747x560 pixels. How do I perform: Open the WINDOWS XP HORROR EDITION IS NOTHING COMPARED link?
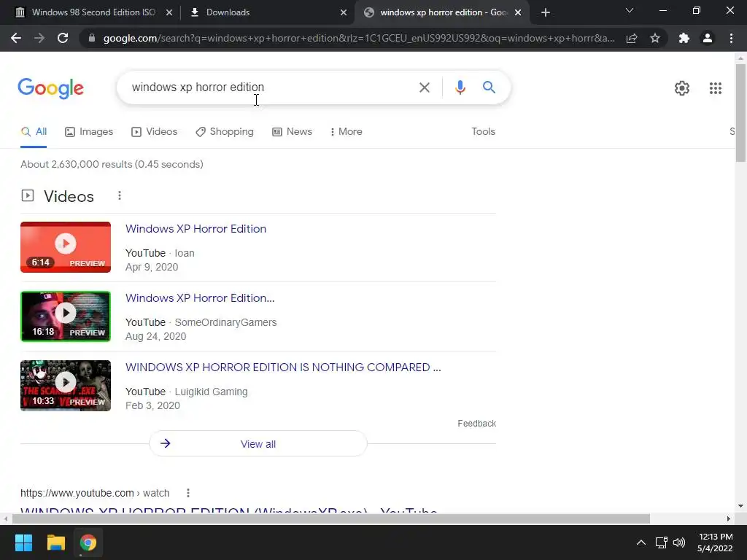coord(283,367)
